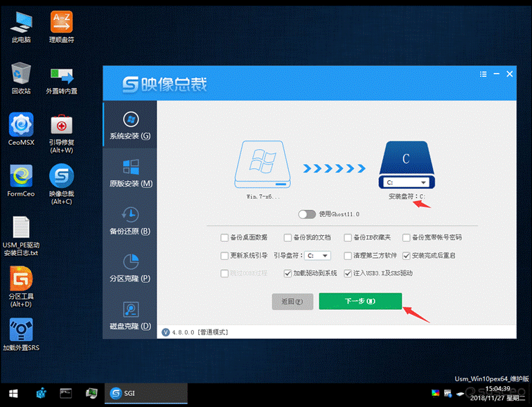The width and height of the screenshot is (532, 407).
Task: Open the command prompt taskbar icon
Action: tap(66, 393)
